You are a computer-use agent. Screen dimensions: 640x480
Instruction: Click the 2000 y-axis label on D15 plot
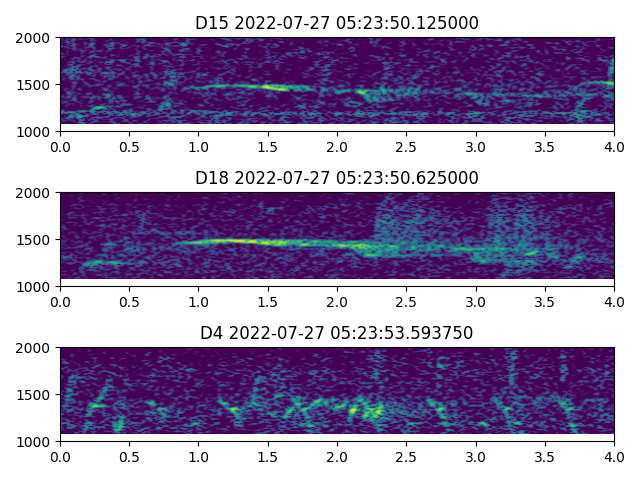click(x=36, y=38)
